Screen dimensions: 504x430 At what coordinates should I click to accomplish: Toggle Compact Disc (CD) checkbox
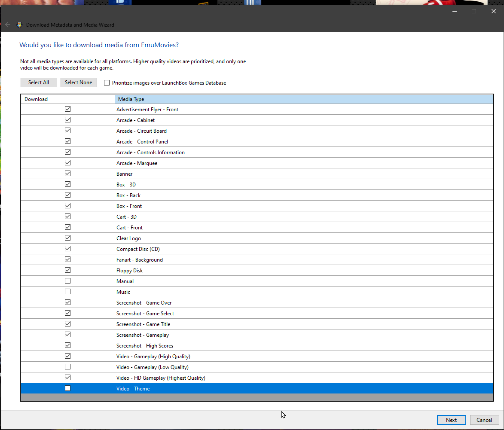point(67,249)
